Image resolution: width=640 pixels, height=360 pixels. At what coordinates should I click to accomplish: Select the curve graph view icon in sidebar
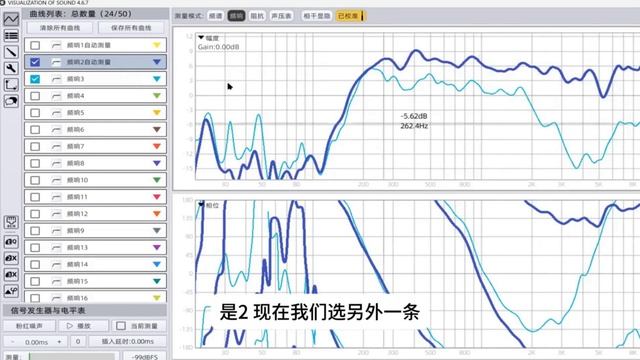tap(11, 19)
